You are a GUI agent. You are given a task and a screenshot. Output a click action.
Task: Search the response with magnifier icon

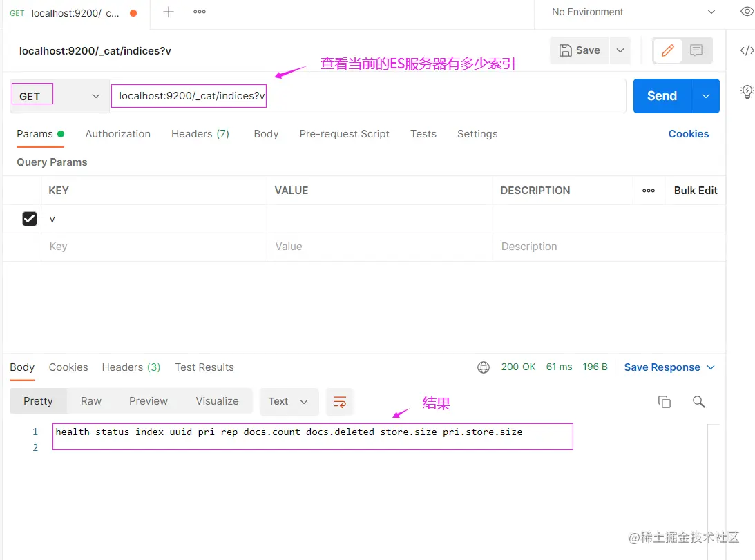pyautogui.click(x=698, y=402)
